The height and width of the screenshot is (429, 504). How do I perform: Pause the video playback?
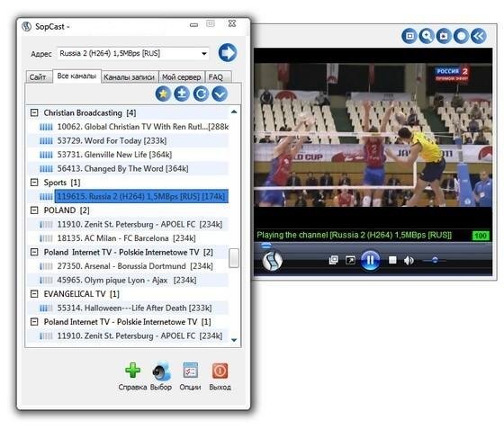tap(370, 260)
